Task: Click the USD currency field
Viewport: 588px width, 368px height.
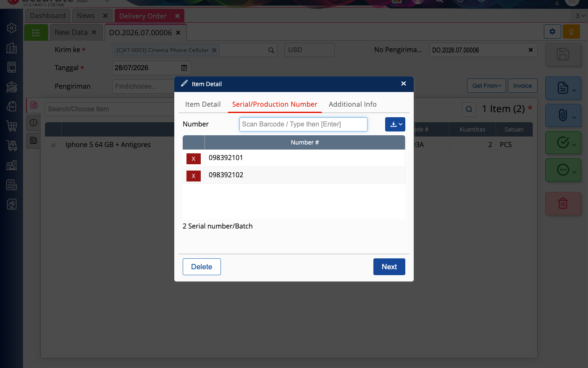Action: 310,50
